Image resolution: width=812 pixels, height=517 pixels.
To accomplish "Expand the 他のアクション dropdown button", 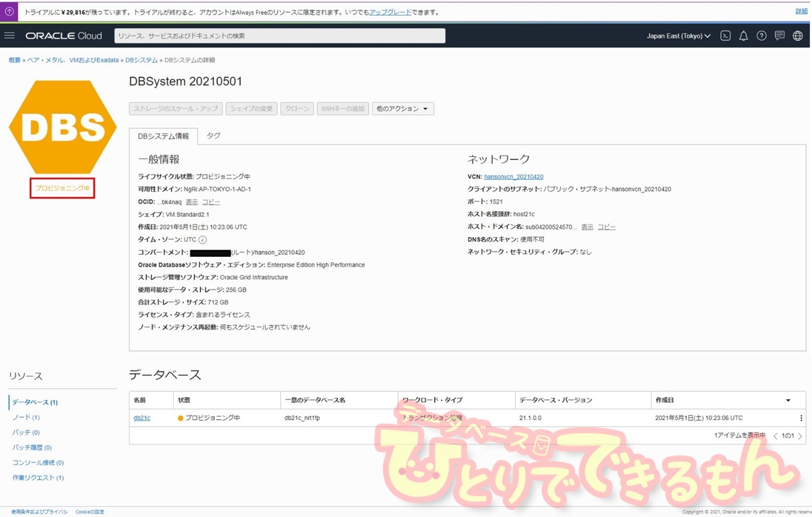I will pos(403,108).
